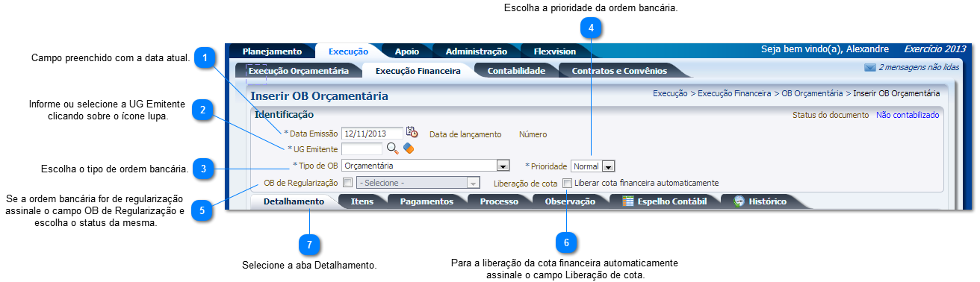
Task: Enable Liberar cota financeira automaticamente checkbox
Action: [x=568, y=183]
